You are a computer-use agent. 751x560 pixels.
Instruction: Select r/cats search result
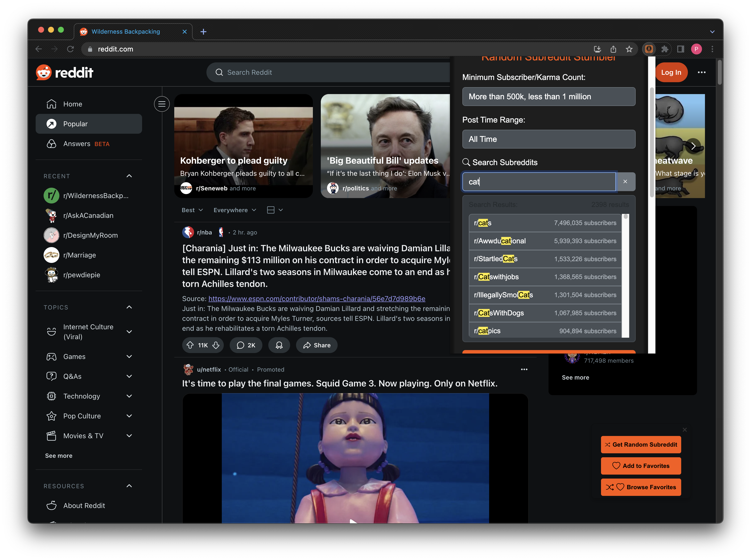click(545, 223)
